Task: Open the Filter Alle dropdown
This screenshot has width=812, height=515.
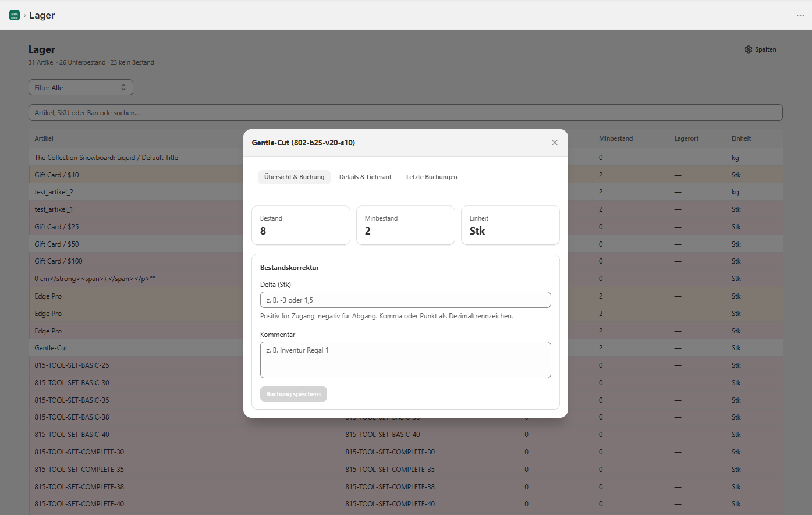Action: [x=81, y=87]
